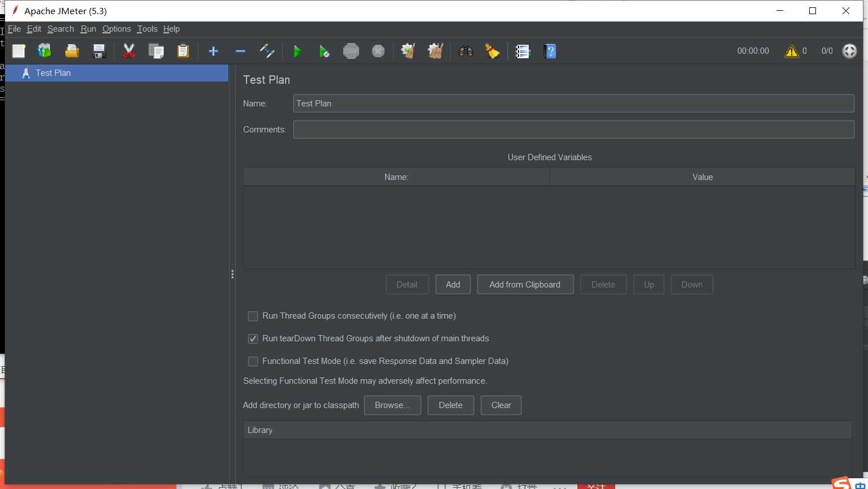The height and width of the screenshot is (489, 868).
Task: Click the Add from Clipboard button
Action: (x=525, y=285)
